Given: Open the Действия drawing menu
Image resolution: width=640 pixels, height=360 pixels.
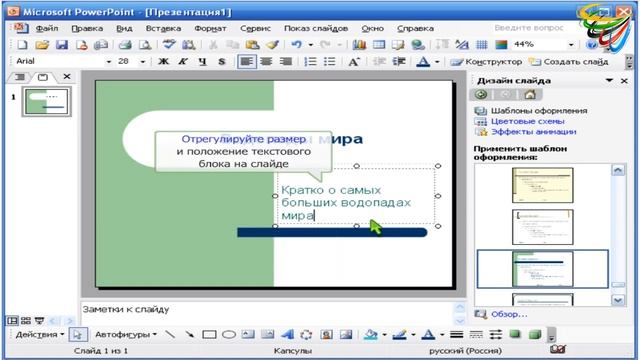Looking at the screenshot, I should [40, 335].
